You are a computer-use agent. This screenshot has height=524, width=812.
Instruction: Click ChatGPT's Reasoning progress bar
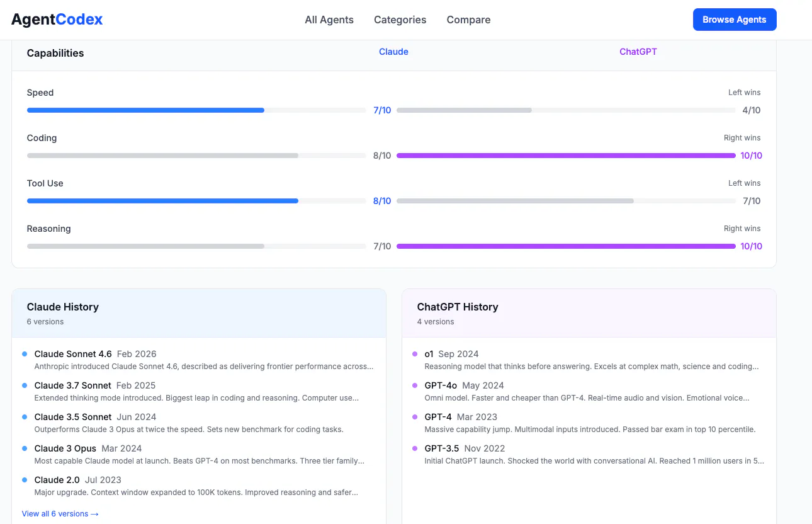(x=566, y=246)
